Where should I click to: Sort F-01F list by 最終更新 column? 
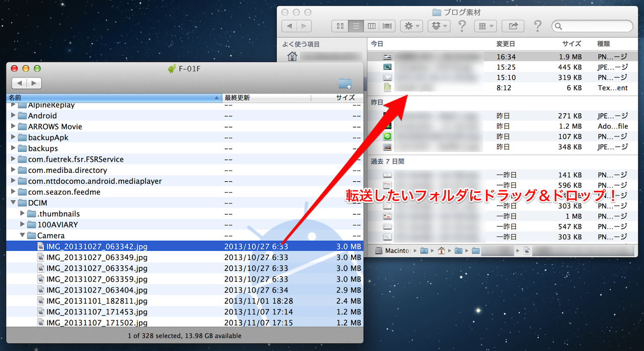[267, 98]
